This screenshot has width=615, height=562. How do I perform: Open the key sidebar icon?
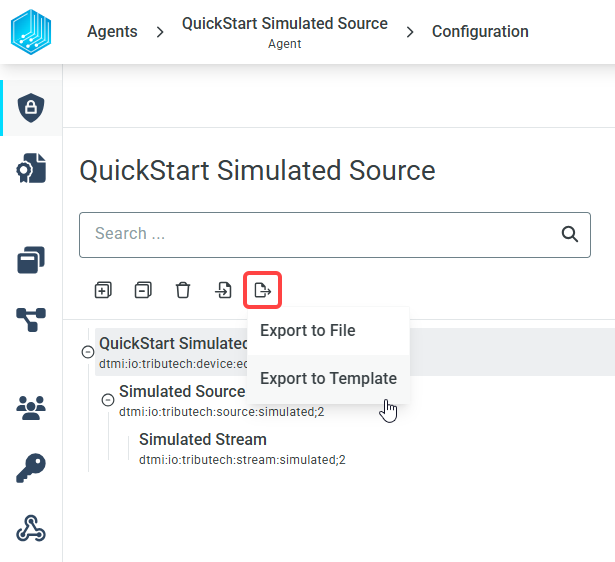(x=31, y=468)
